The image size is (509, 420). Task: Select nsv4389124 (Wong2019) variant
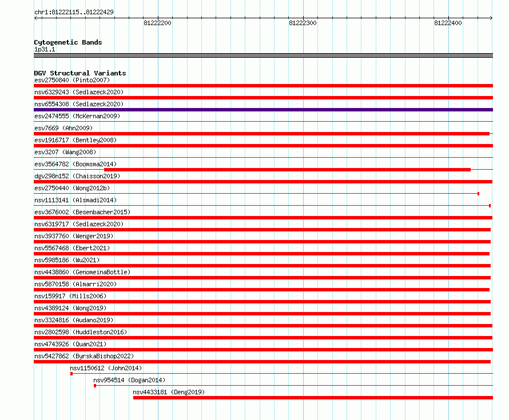[70, 308]
